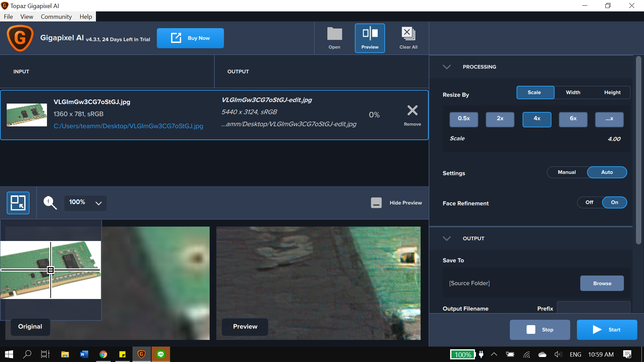Open Sticky Notes in taskbar
The width and height of the screenshot is (644, 362).
(x=122, y=354)
